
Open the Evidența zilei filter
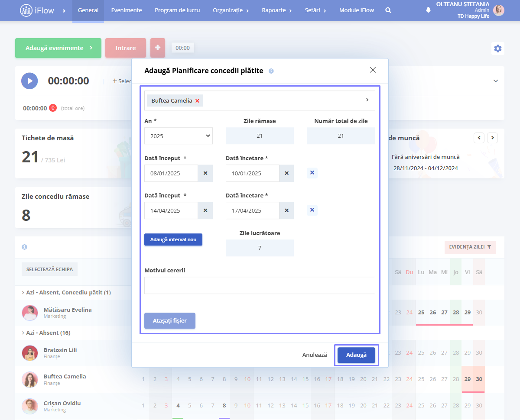tap(470, 247)
